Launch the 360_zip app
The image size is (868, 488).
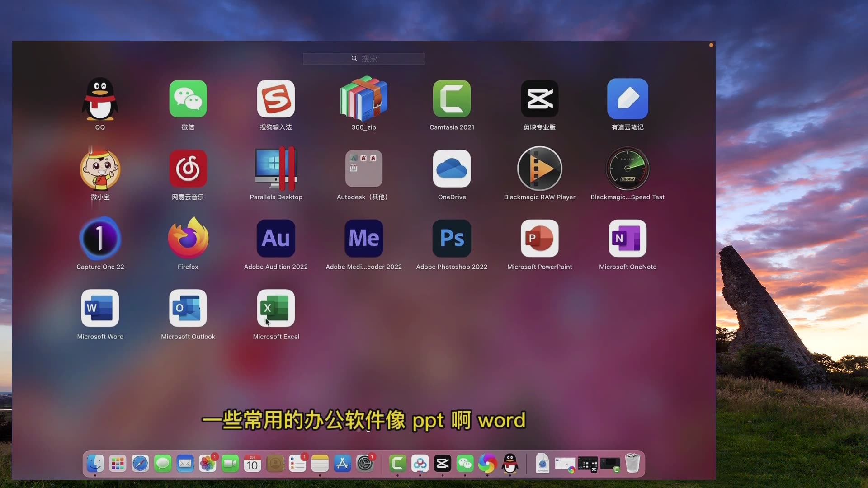point(364,99)
